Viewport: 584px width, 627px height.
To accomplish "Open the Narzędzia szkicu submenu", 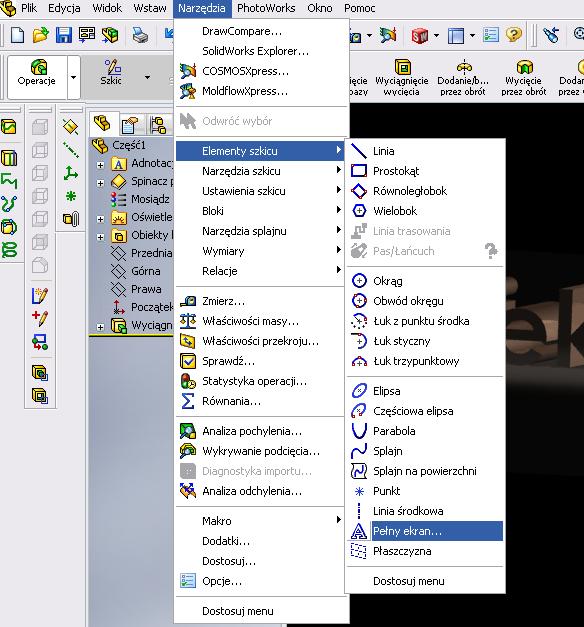I will (260, 171).
